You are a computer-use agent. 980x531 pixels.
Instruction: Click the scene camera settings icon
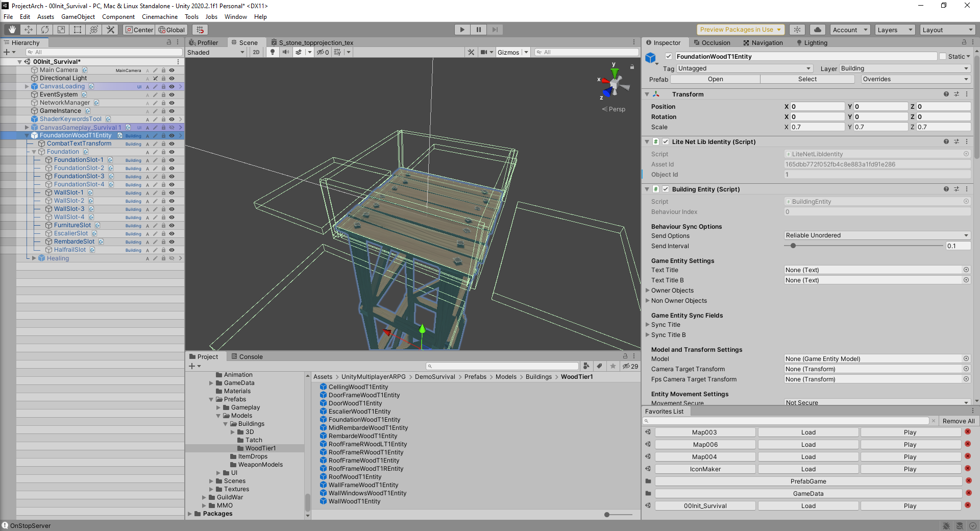[x=484, y=52]
